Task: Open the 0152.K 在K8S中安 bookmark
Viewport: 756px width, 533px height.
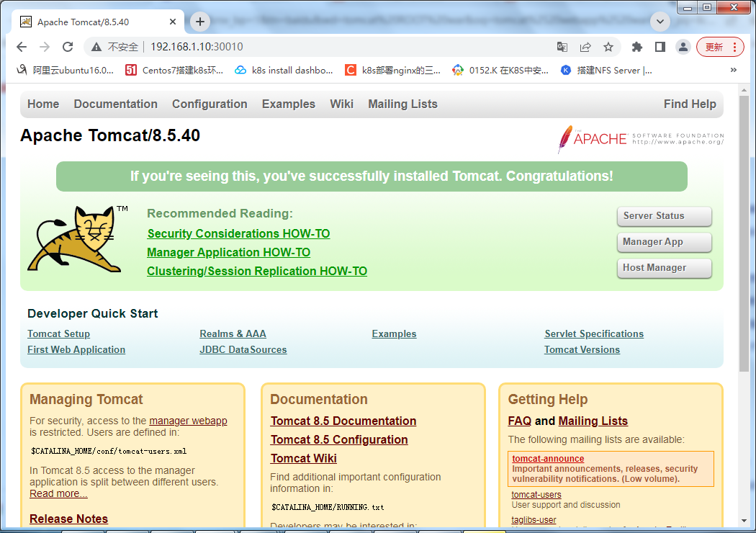Action: [x=500, y=71]
